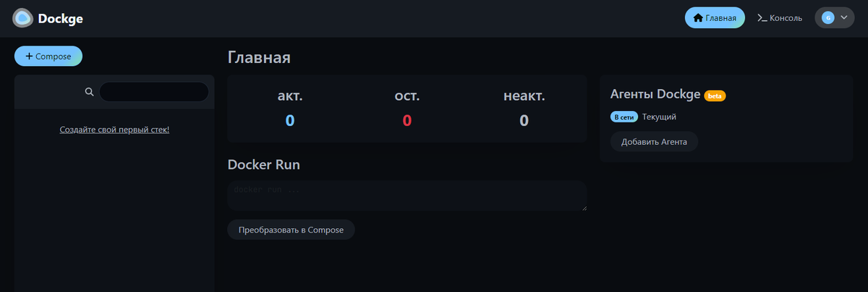868x292 pixels.
Task: Click the В сети status badge
Action: coord(624,117)
